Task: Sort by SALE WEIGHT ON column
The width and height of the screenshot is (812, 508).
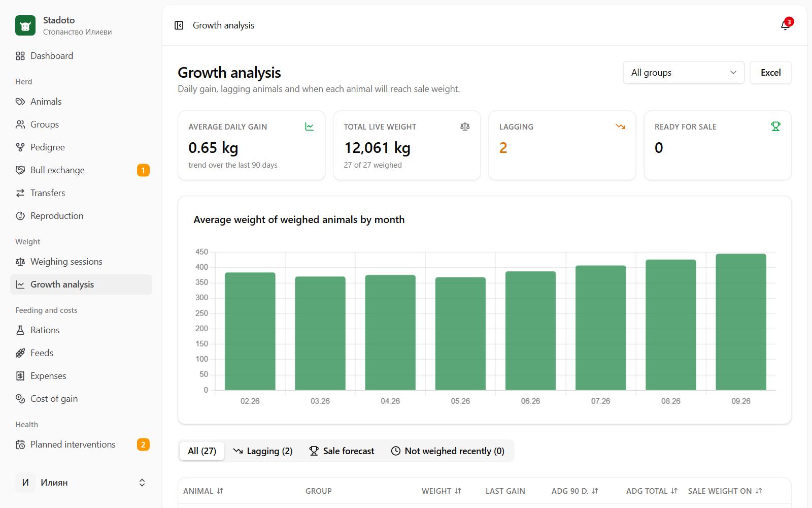Action: pos(725,491)
